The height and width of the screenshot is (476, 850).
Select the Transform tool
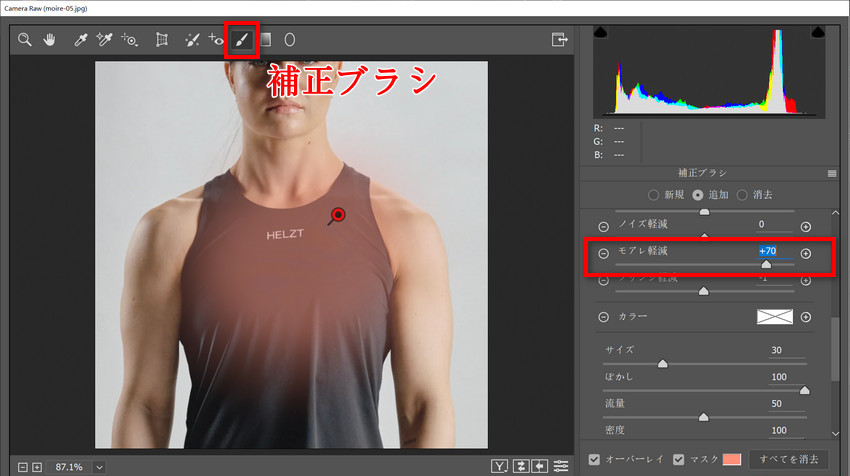point(162,40)
